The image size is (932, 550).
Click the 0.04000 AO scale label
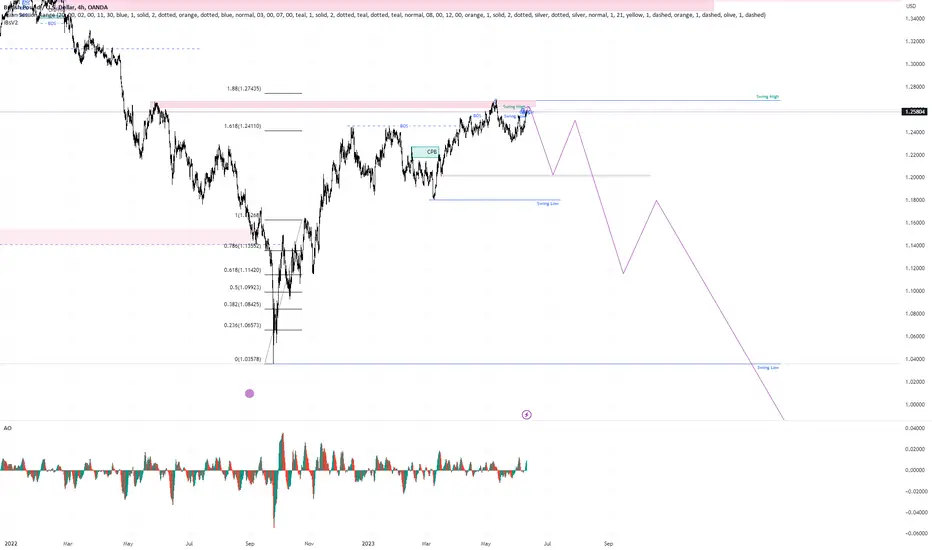pyautogui.click(x=915, y=428)
